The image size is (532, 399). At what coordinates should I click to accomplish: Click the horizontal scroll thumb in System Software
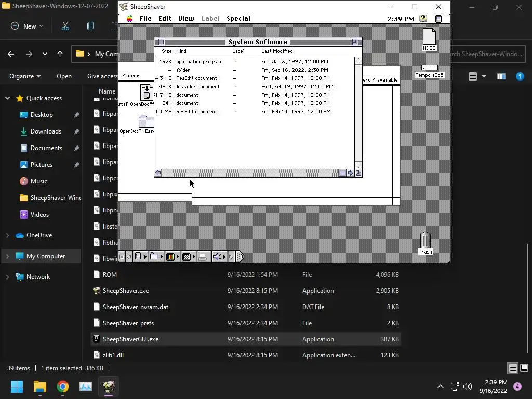pos(342,173)
